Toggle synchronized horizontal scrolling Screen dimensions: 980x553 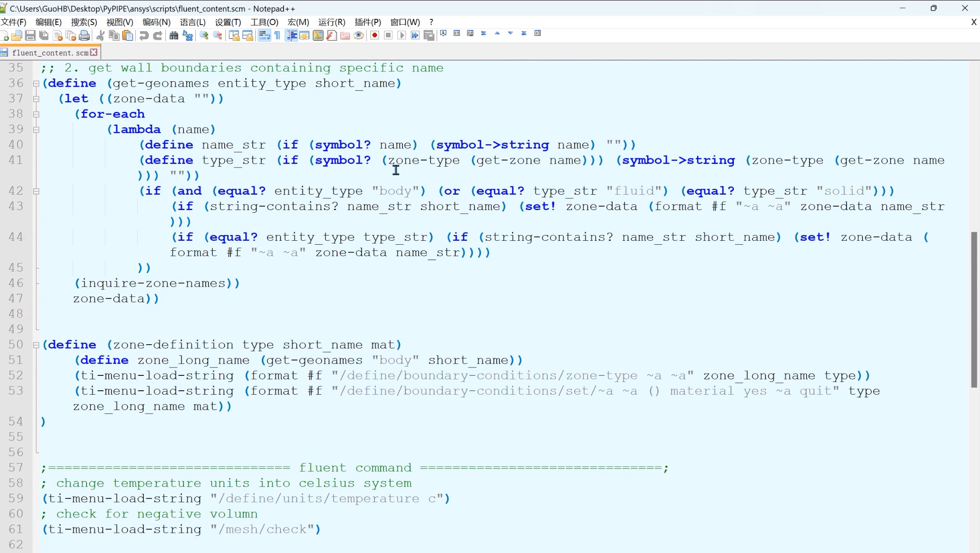[248, 36]
